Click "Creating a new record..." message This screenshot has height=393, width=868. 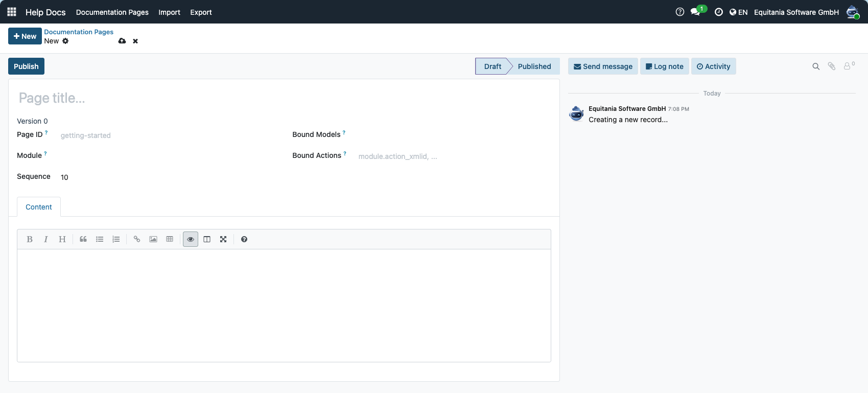[628, 120]
